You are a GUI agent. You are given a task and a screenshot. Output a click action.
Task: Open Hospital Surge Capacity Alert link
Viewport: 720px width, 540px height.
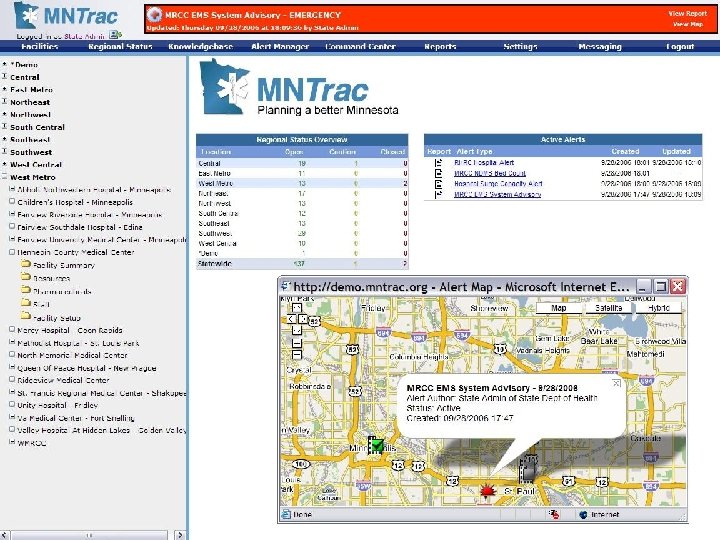(498, 184)
